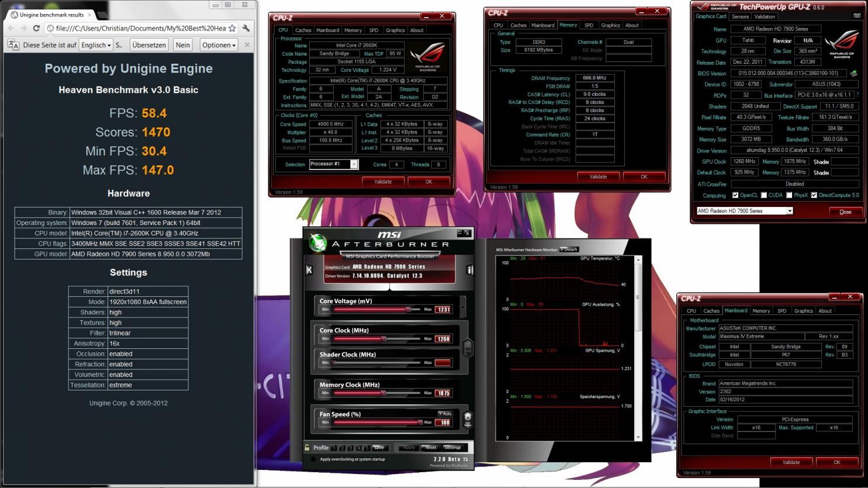Adjust Core Clock slider handle
Image resolution: width=868 pixels, height=488 pixels.
coord(384,338)
